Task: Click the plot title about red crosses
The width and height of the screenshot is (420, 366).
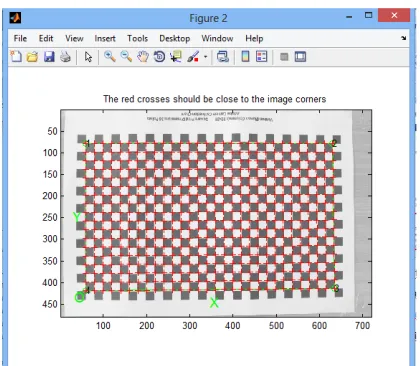Action: tap(214, 99)
